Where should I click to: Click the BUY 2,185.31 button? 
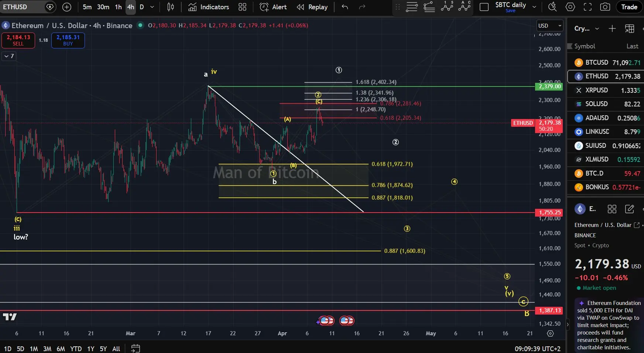point(68,40)
